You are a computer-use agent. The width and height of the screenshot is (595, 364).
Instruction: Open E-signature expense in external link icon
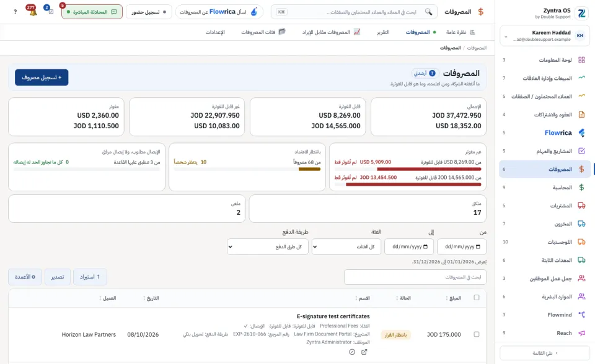364,352
